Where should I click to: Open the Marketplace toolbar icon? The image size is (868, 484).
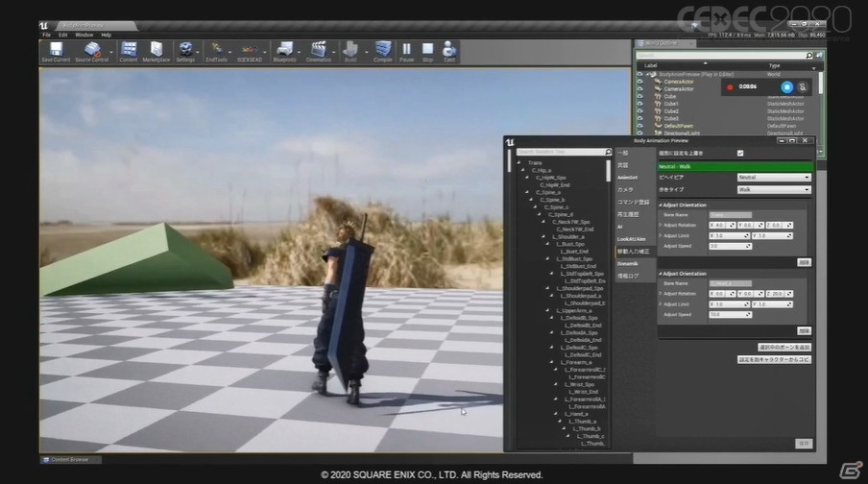(157, 52)
